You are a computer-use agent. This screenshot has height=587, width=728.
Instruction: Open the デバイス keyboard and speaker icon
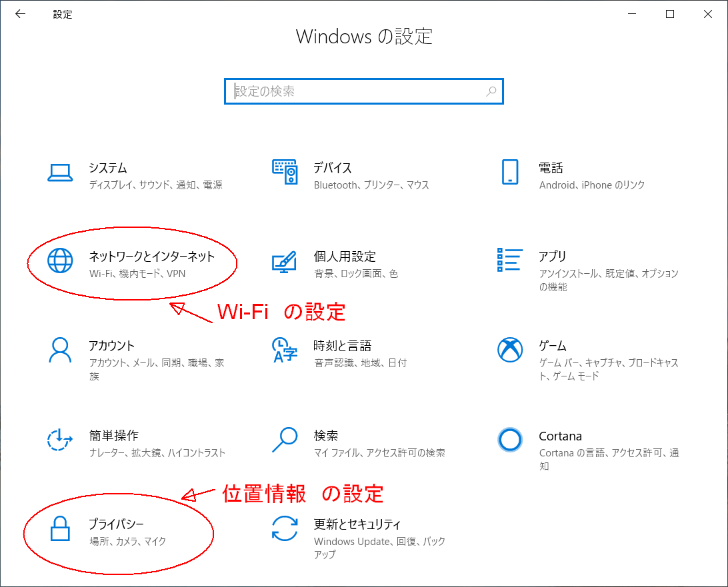click(285, 172)
